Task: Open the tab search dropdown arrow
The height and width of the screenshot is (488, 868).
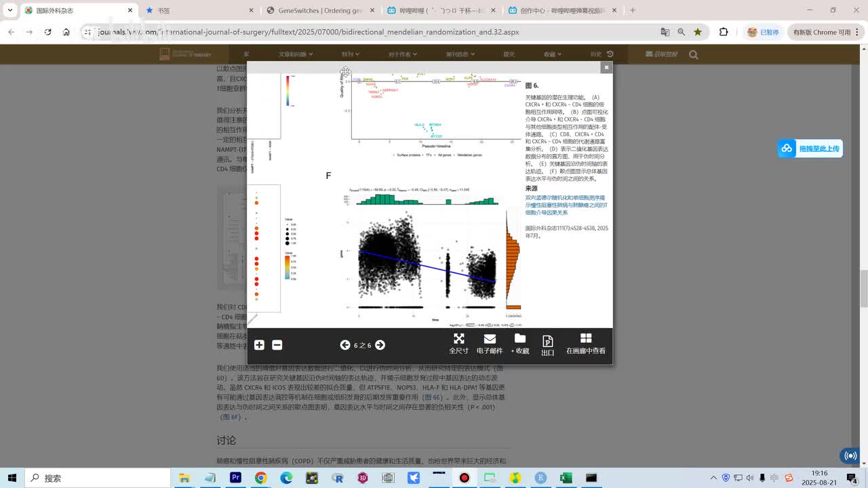Action: pyautogui.click(x=10, y=11)
